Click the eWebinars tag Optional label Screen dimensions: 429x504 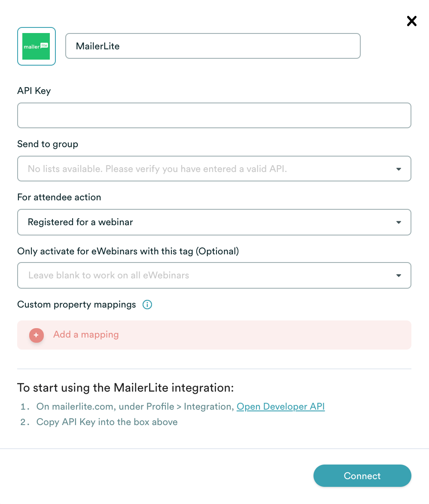pos(128,251)
